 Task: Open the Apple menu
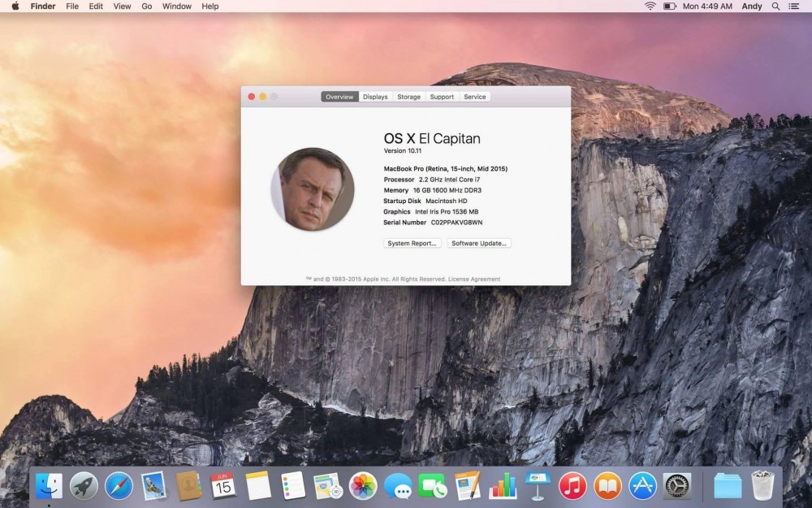[15, 7]
